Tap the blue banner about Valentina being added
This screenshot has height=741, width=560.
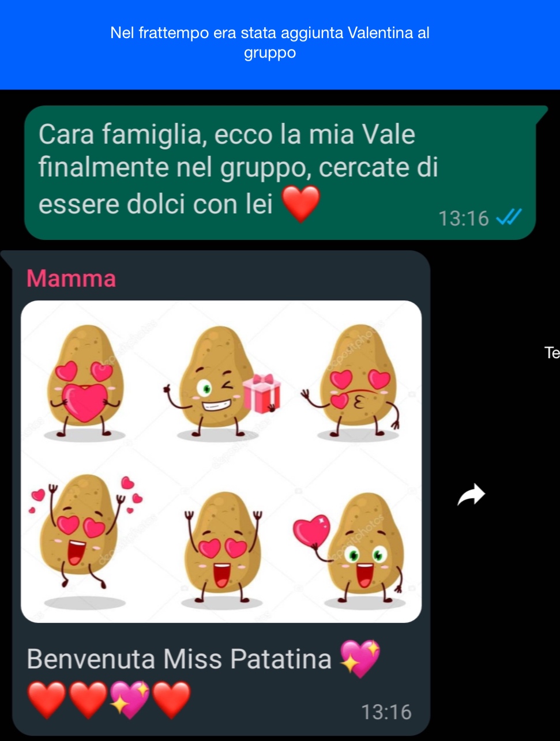point(280,44)
